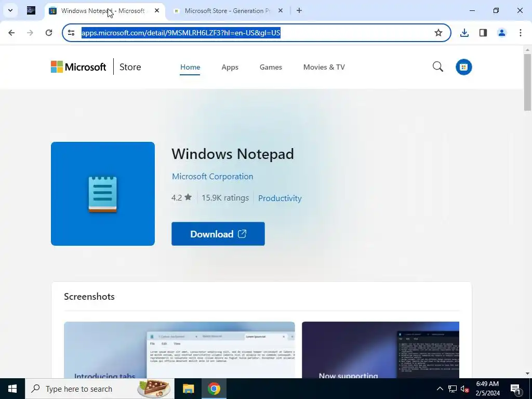The height and width of the screenshot is (399, 532).
Task: View site information icon in address bar
Action: coord(71,33)
